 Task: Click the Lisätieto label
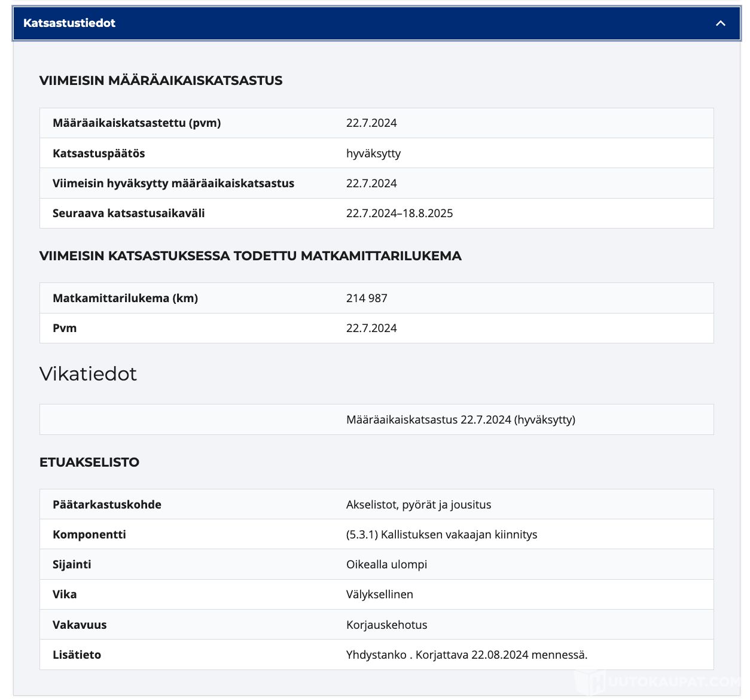click(77, 655)
